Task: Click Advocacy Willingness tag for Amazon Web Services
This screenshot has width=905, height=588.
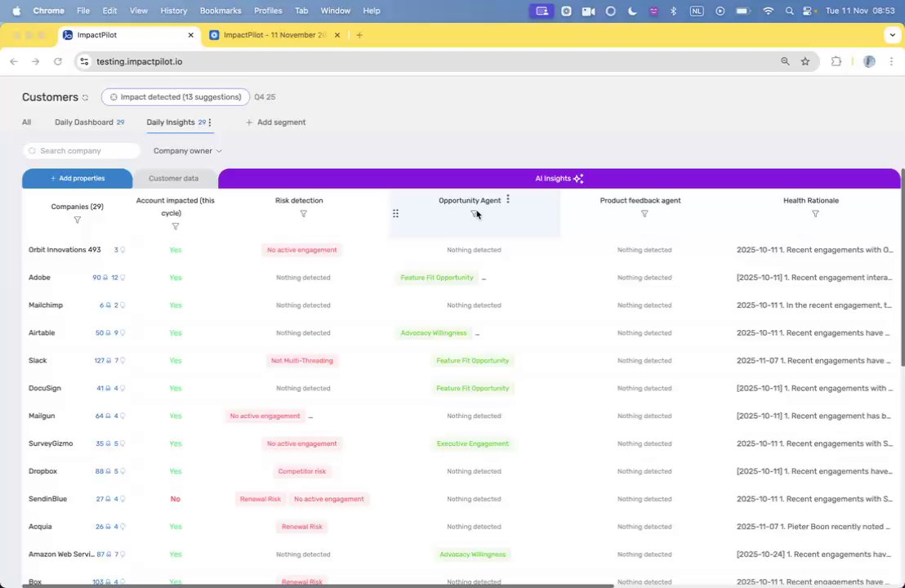Action: click(x=473, y=555)
